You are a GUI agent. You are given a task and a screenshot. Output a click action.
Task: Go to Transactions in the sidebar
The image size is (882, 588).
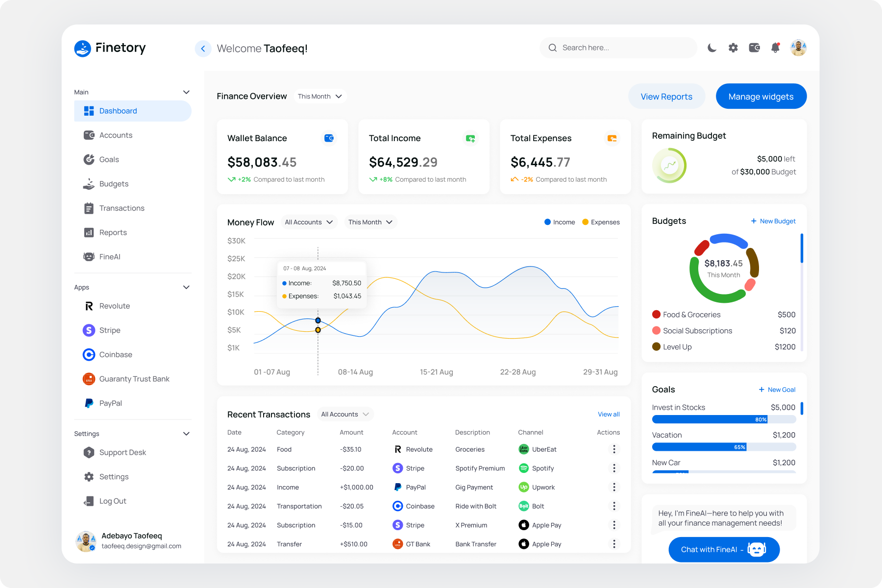pos(122,208)
